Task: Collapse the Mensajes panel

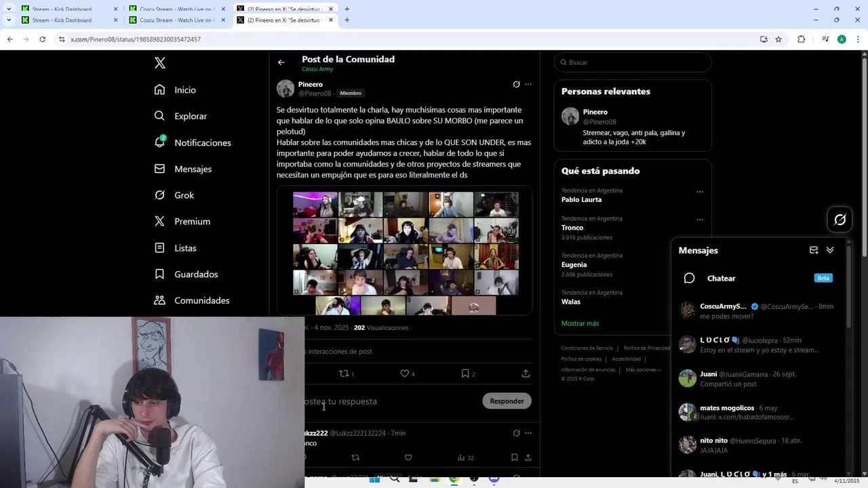Action: tap(830, 250)
